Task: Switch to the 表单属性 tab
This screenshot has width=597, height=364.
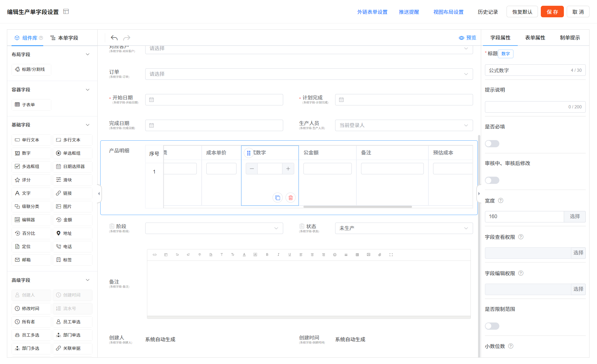Action: click(x=535, y=38)
